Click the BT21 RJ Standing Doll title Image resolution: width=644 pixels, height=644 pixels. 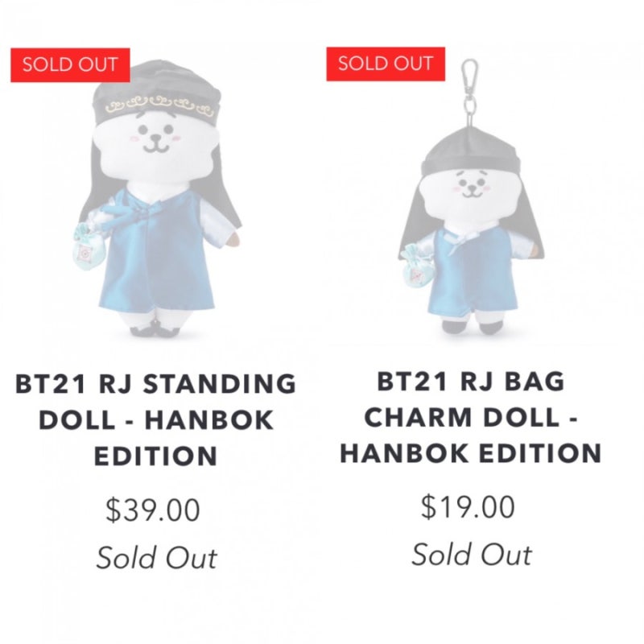tap(155, 419)
